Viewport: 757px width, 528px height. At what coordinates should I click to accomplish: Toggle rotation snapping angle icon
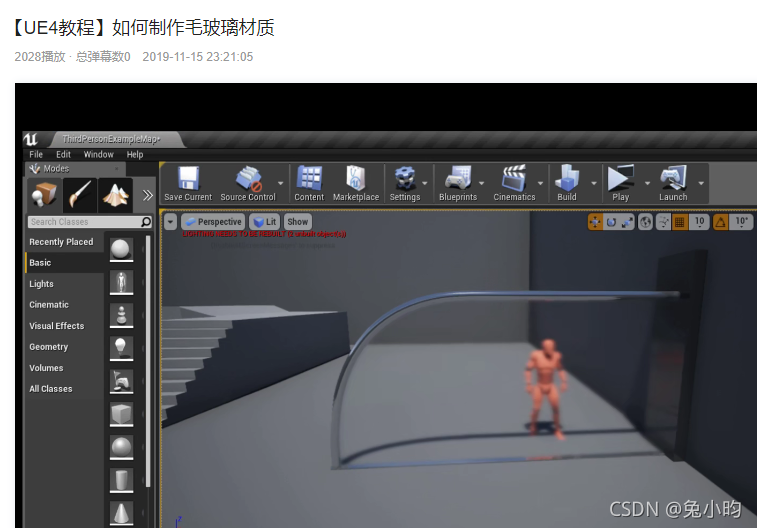click(720, 222)
